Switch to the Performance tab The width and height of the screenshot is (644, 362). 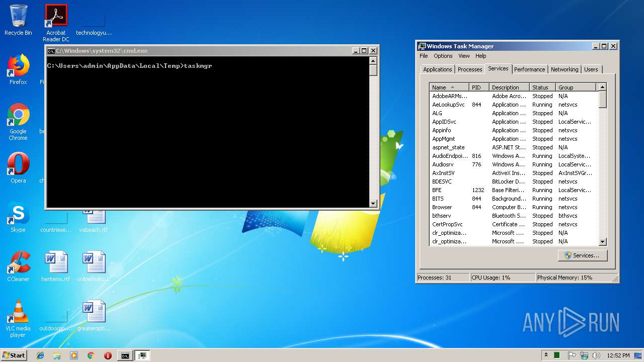coord(529,69)
